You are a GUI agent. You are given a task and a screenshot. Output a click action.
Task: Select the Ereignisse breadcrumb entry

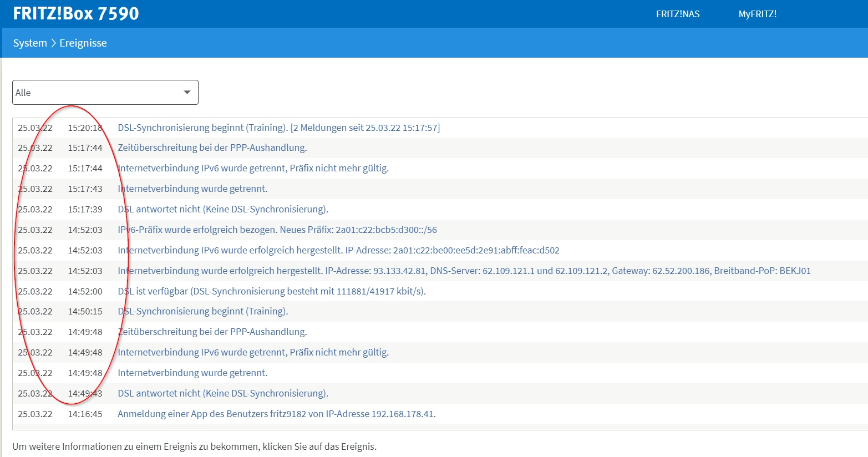coord(83,43)
